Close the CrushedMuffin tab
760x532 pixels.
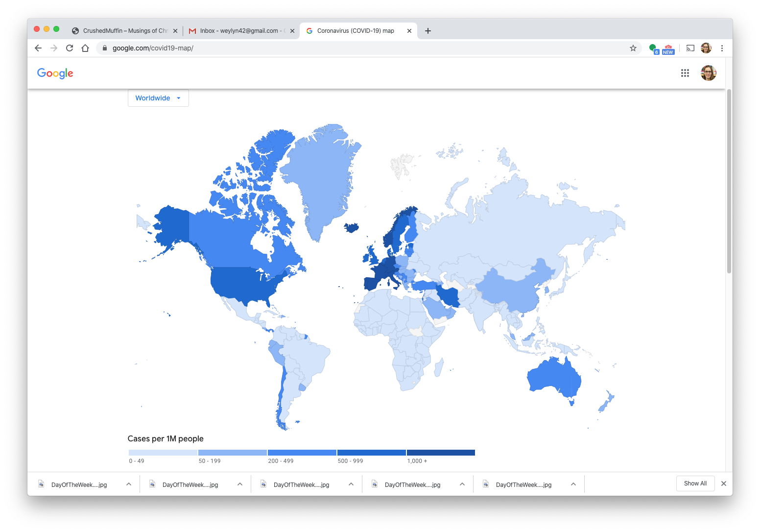click(175, 31)
